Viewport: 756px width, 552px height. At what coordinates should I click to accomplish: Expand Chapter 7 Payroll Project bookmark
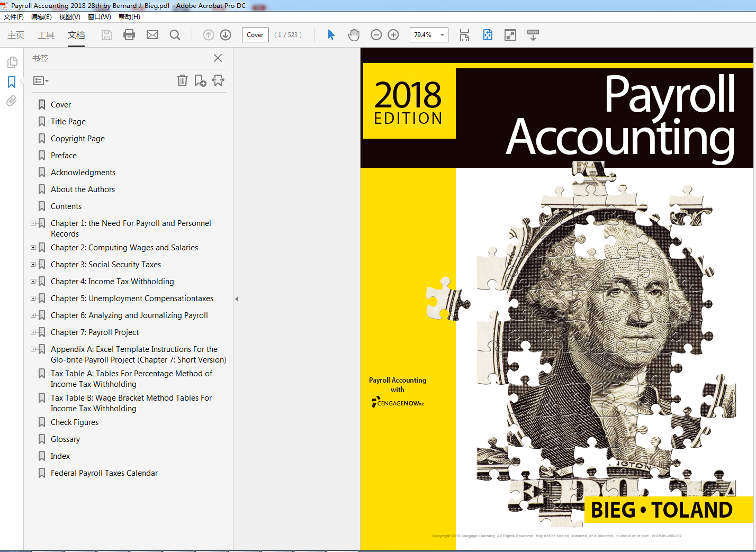(33, 332)
